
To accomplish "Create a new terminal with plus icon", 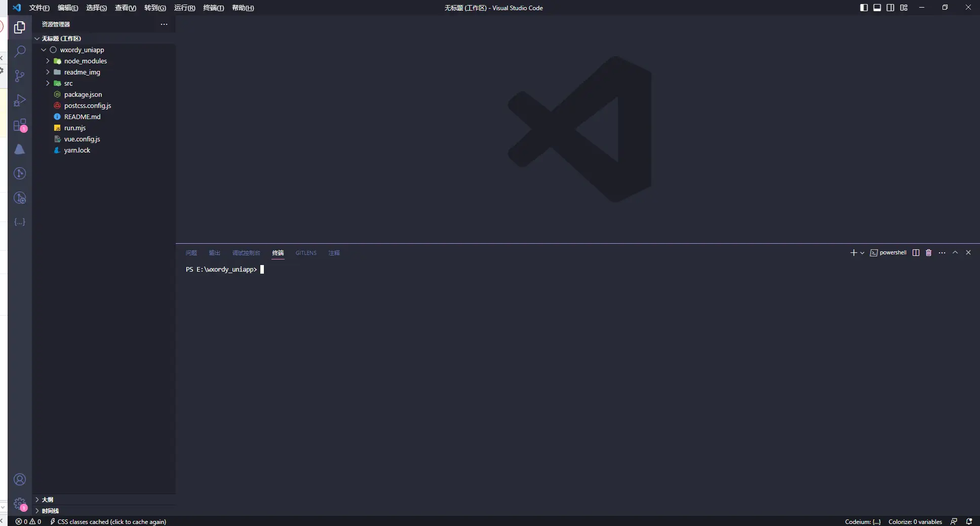I will pos(853,252).
